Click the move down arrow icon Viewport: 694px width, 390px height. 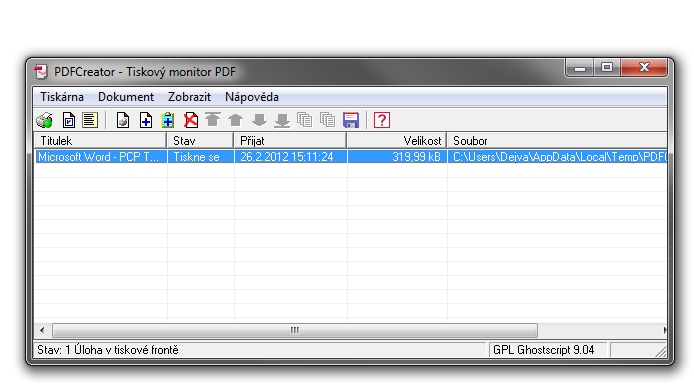259,120
